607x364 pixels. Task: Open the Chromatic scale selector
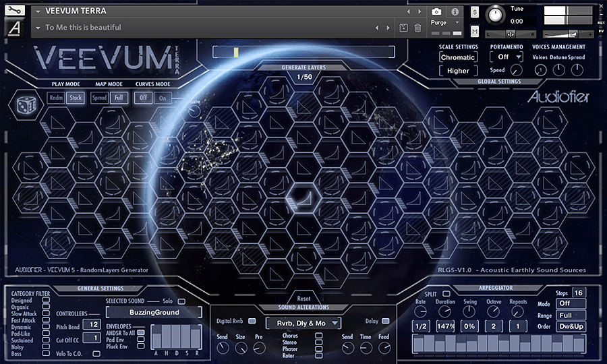point(459,57)
